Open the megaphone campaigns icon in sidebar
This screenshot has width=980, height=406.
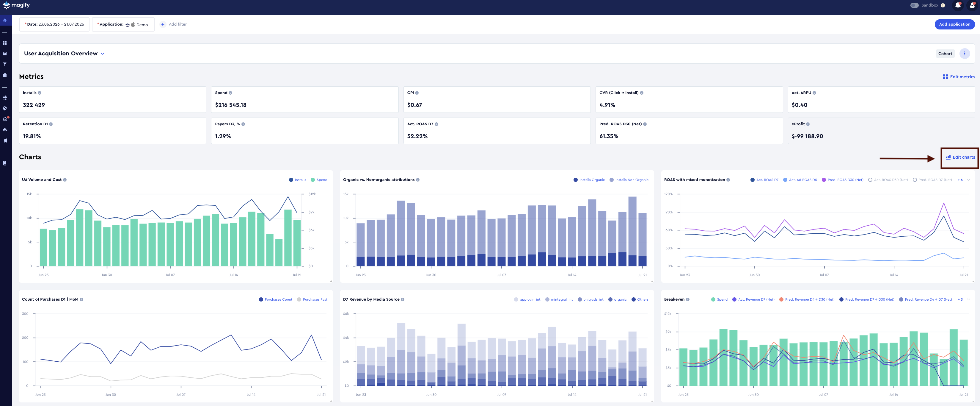[x=5, y=140]
